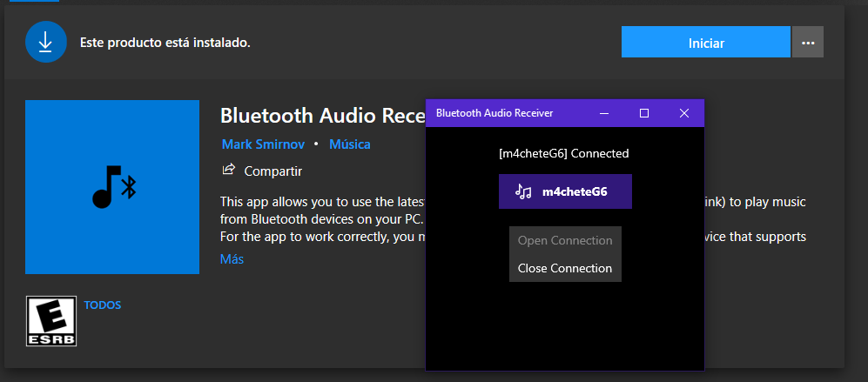Click the music notes icon beside m4cheteG6

[523, 191]
